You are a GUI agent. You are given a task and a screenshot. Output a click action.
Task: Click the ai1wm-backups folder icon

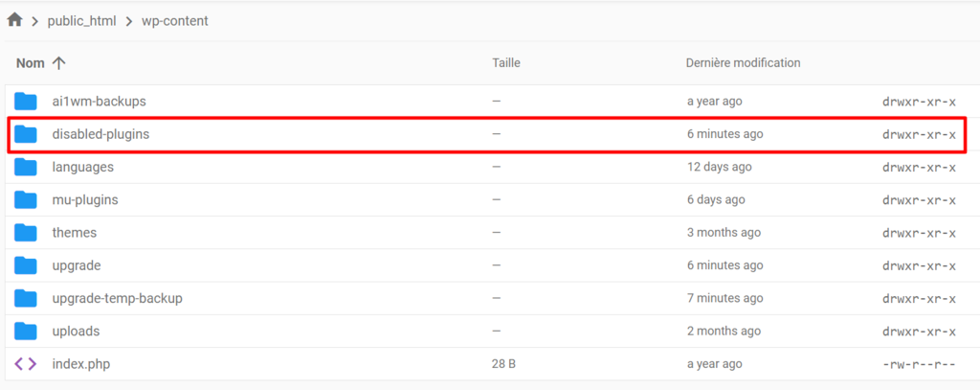click(x=26, y=101)
